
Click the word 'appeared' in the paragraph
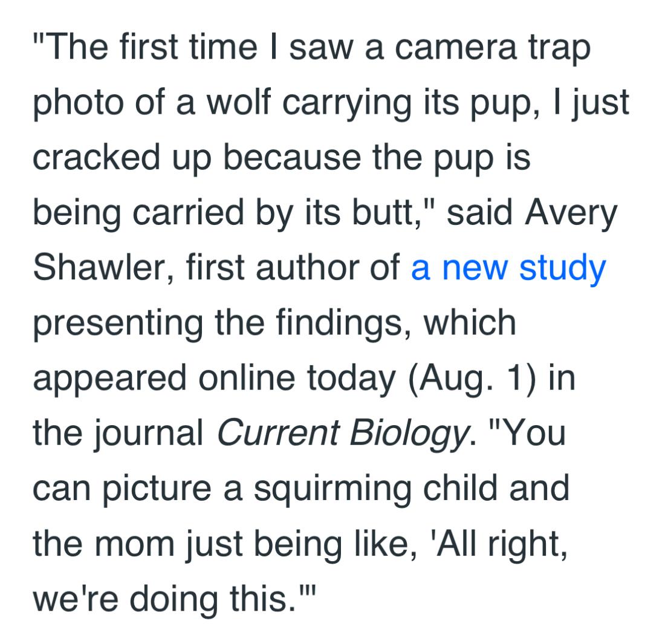(109, 379)
